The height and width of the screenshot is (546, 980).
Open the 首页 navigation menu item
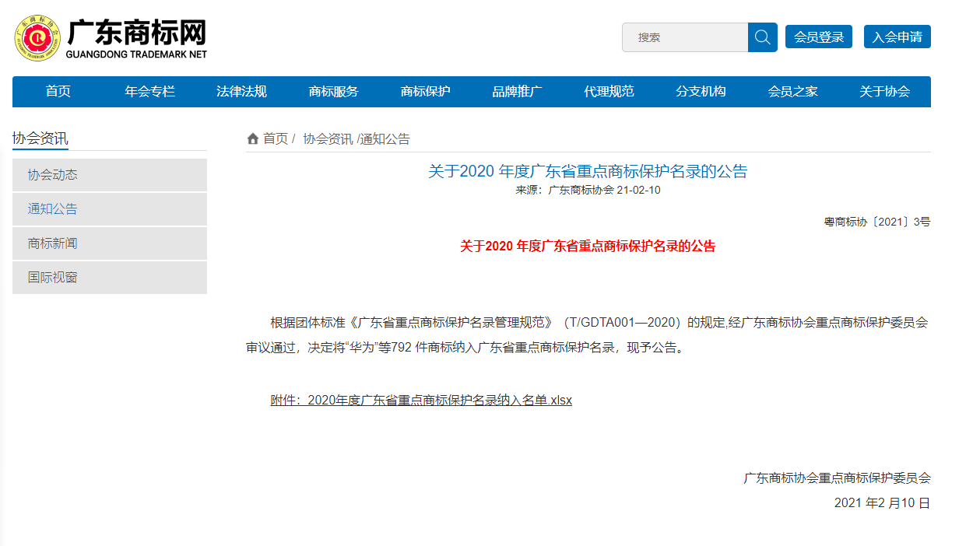click(x=58, y=92)
